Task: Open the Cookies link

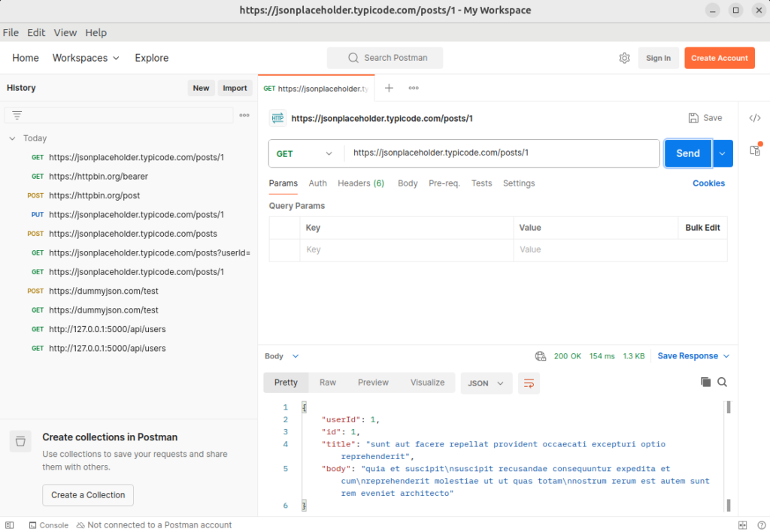Action: [x=708, y=183]
